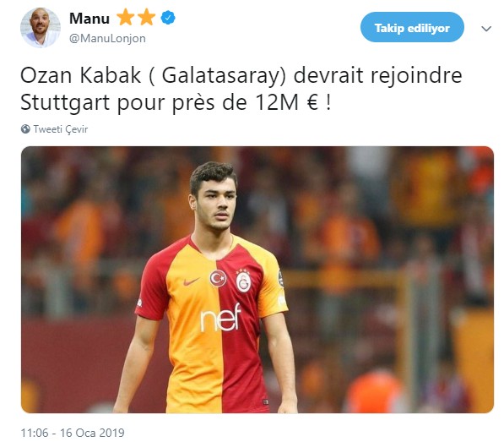Open the 11:06 - 16 Oca 2019 timestamp
This screenshot has height=442, width=504.
point(73,433)
